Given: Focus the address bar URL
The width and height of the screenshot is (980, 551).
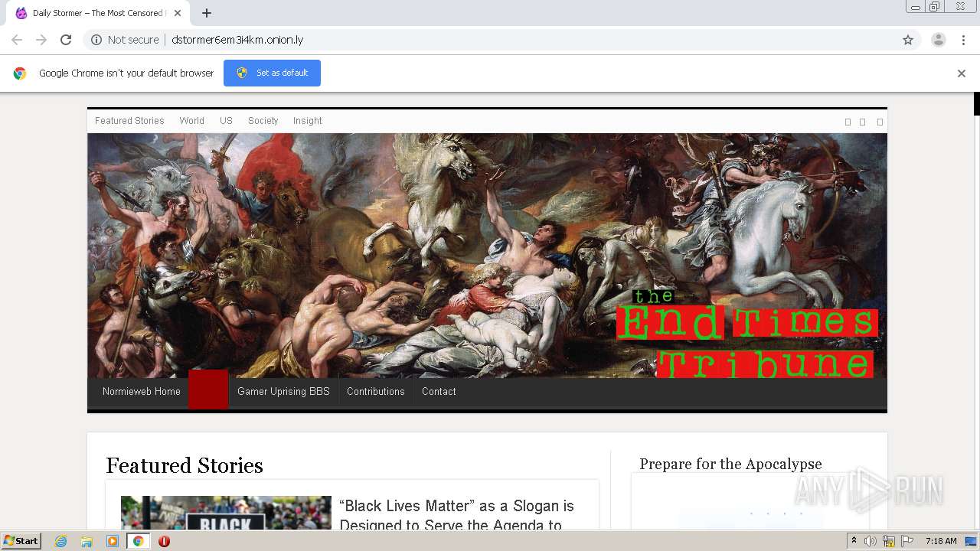Looking at the screenshot, I should click(x=237, y=40).
